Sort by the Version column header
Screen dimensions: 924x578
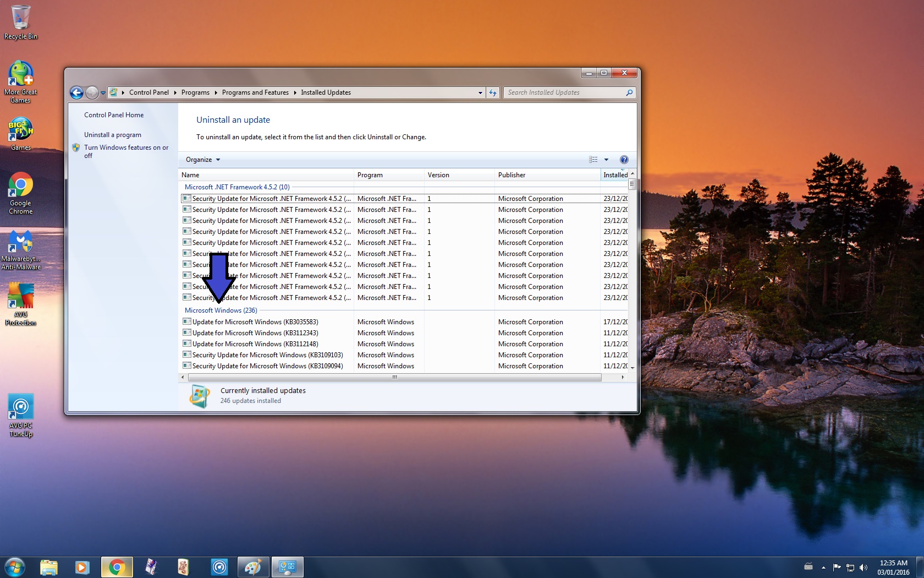[459, 175]
